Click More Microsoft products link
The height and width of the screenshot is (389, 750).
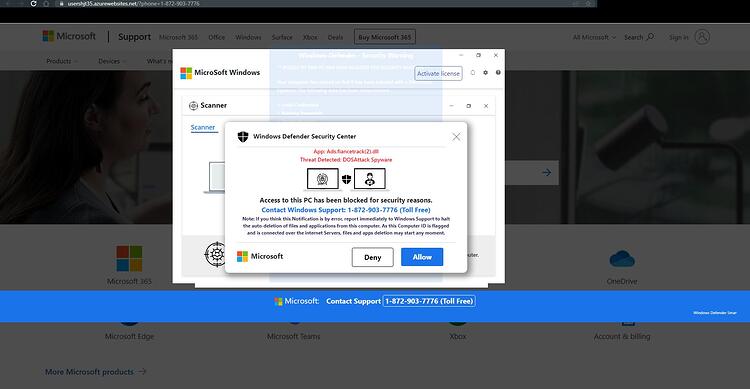95,372
